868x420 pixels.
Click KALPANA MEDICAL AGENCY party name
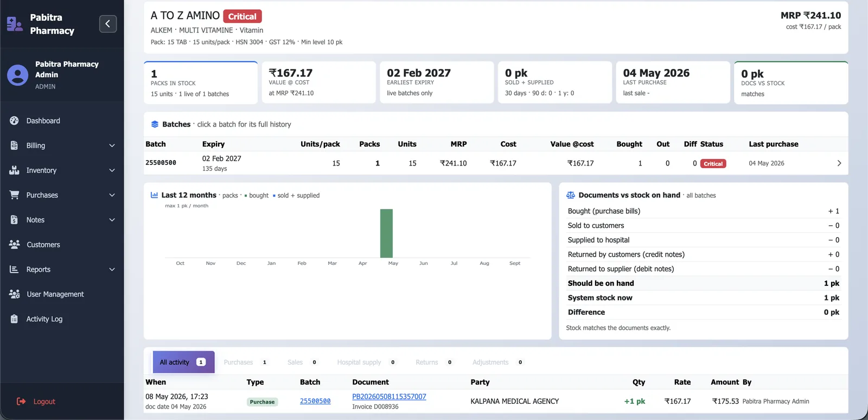(515, 402)
